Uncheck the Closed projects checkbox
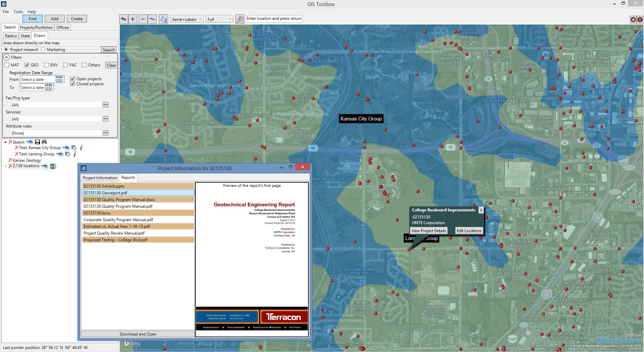644x352 pixels. tap(72, 84)
